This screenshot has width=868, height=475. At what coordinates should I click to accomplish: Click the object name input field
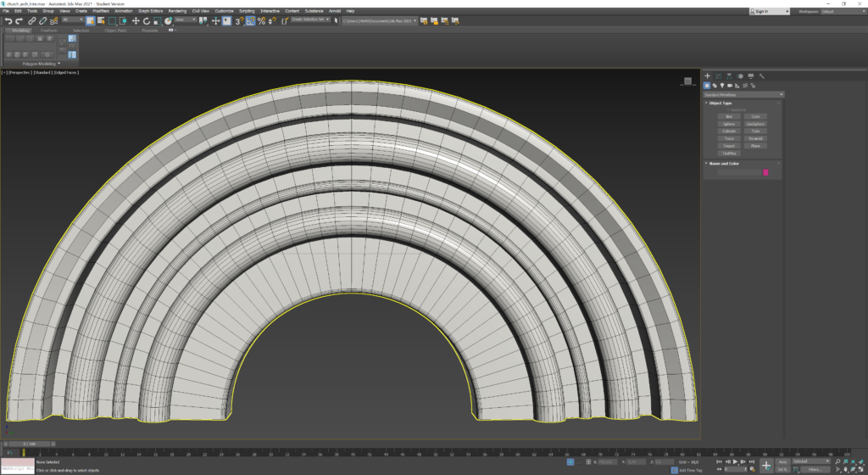[739, 172]
